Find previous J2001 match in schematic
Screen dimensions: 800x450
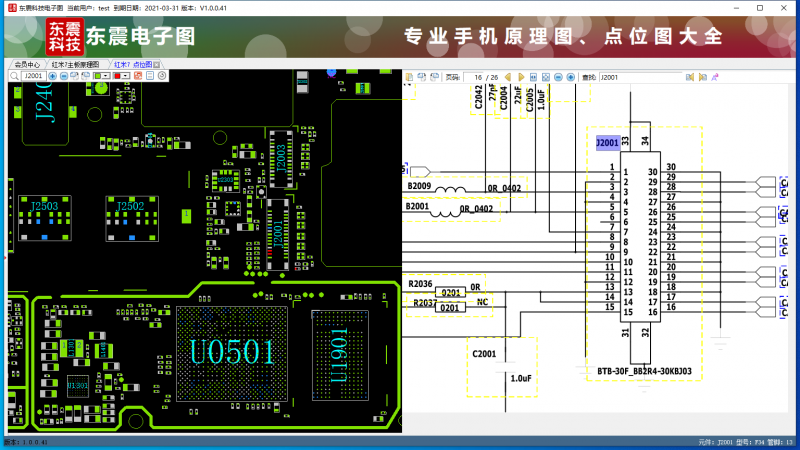[x=689, y=77]
